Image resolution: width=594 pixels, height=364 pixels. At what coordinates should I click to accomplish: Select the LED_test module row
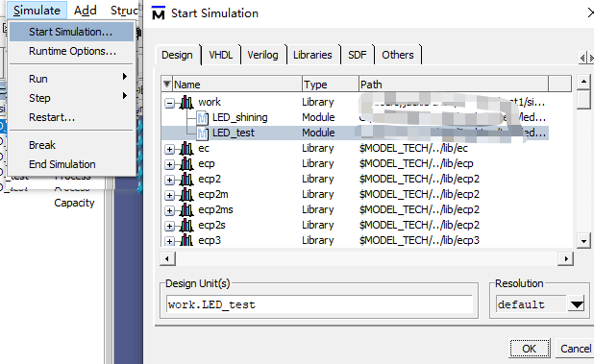pyautogui.click(x=355, y=133)
